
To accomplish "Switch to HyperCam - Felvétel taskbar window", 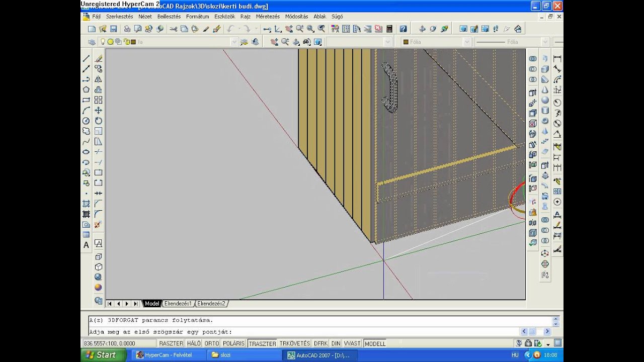I will (168, 355).
